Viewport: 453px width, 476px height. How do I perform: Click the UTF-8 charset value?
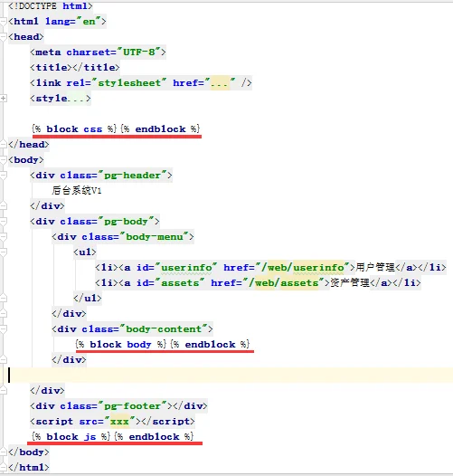point(139,52)
